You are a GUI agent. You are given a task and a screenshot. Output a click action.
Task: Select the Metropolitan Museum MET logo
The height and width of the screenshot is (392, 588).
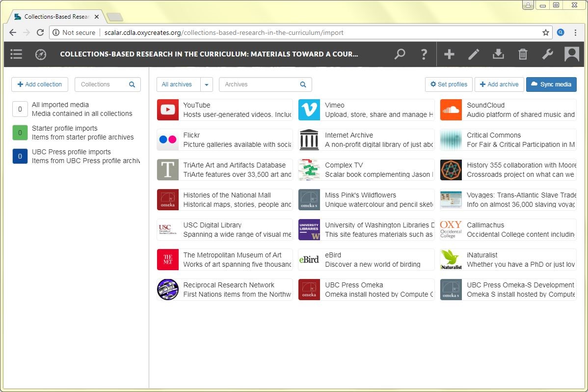tap(168, 259)
